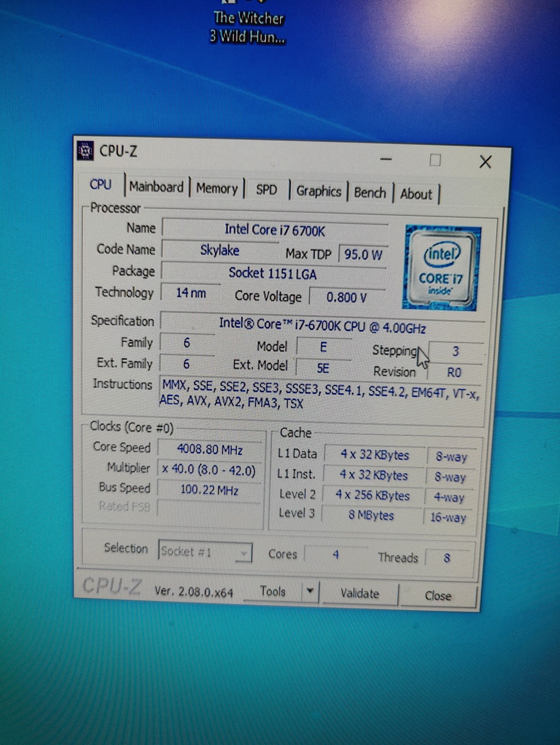Click the specification i7-6700K CPU @ 4.00GHz text

coord(322,325)
